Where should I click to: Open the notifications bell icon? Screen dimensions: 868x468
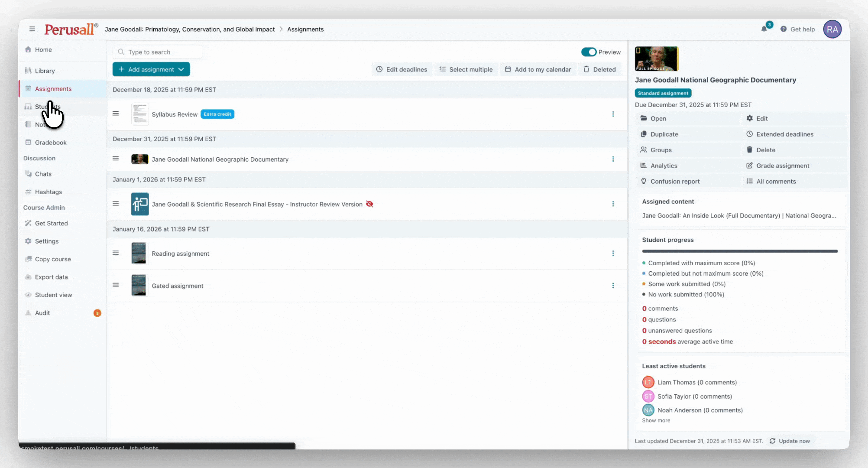[x=764, y=29]
